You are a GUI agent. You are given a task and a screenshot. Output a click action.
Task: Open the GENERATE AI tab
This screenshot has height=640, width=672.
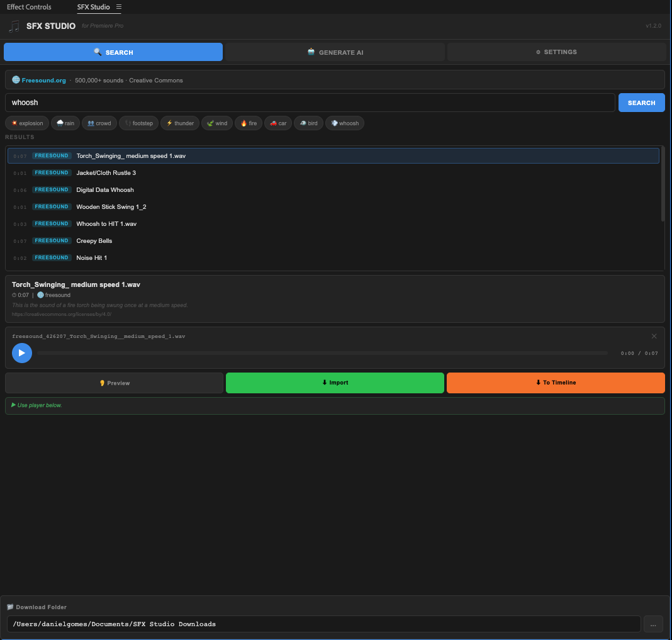point(335,52)
